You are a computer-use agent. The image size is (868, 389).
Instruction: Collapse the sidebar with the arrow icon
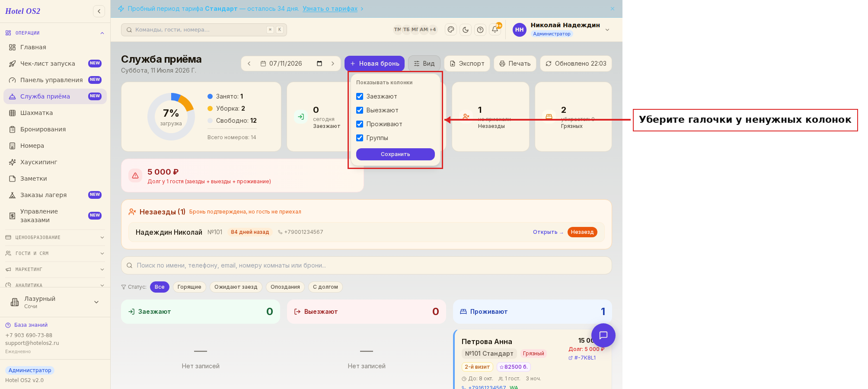99,11
